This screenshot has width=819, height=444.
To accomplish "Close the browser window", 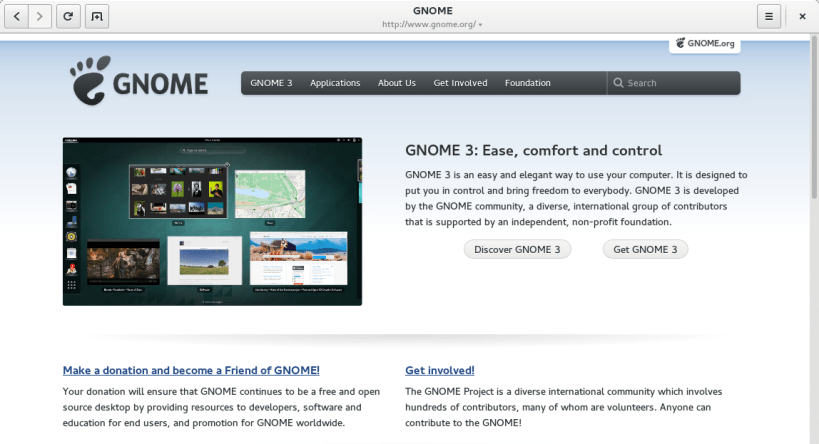I will point(802,17).
